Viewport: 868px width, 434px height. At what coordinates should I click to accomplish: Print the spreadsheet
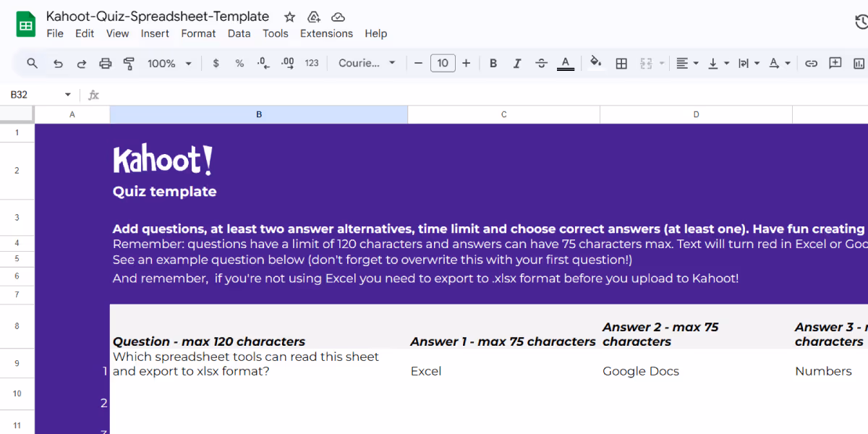[106, 64]
